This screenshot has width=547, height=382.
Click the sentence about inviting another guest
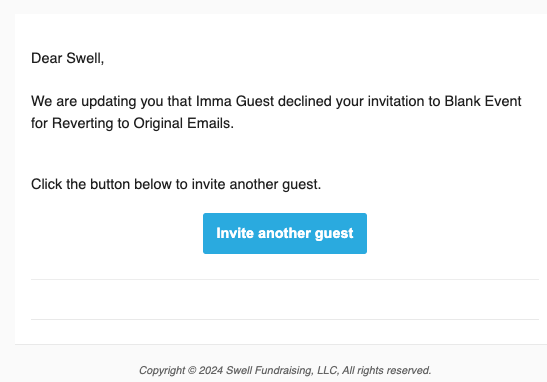(176, 184)
